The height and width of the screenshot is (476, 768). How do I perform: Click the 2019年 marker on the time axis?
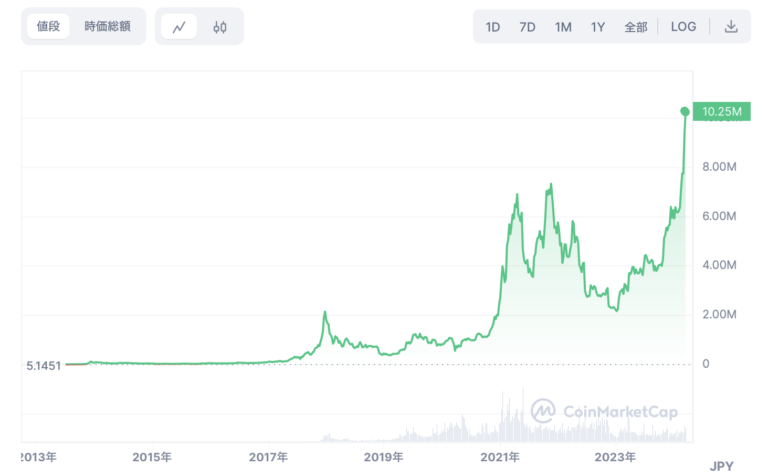point(384,457)
